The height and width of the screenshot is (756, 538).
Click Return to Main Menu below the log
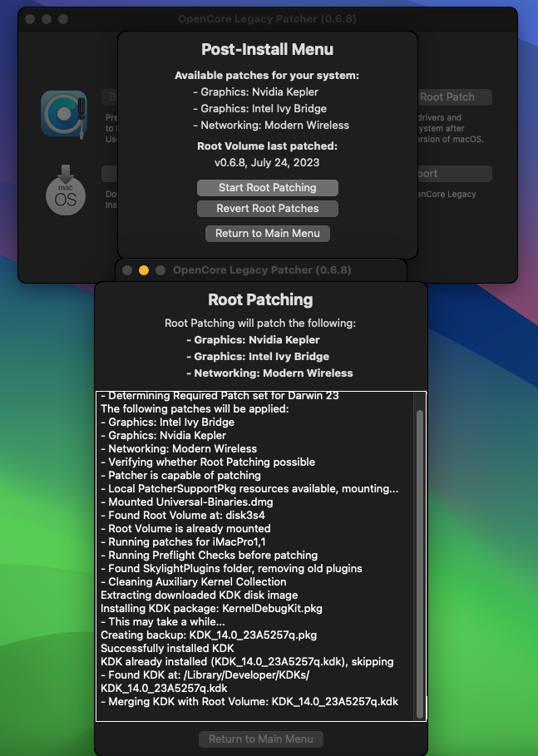click(x=261, y=739)
